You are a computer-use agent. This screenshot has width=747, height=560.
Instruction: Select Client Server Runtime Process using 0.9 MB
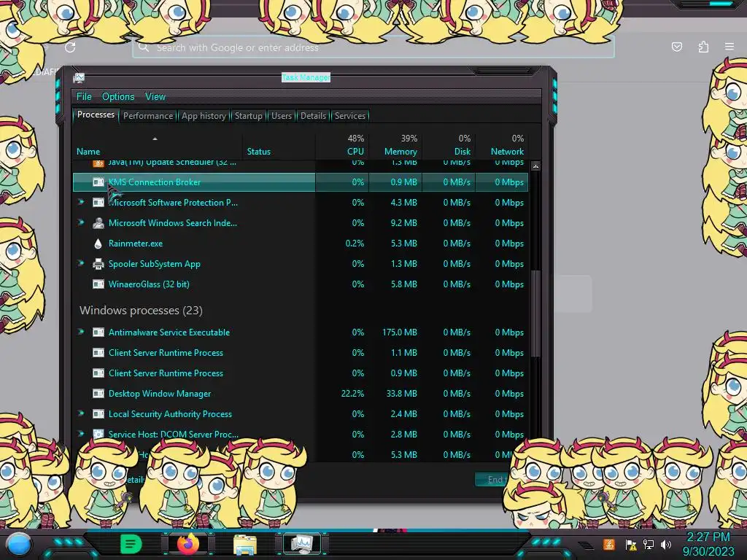(166, 373)
